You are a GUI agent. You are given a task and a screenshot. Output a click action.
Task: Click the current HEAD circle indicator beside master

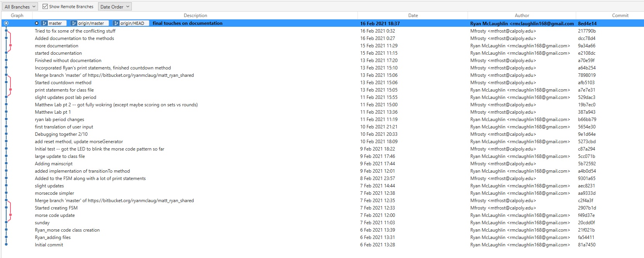[37, 23]
